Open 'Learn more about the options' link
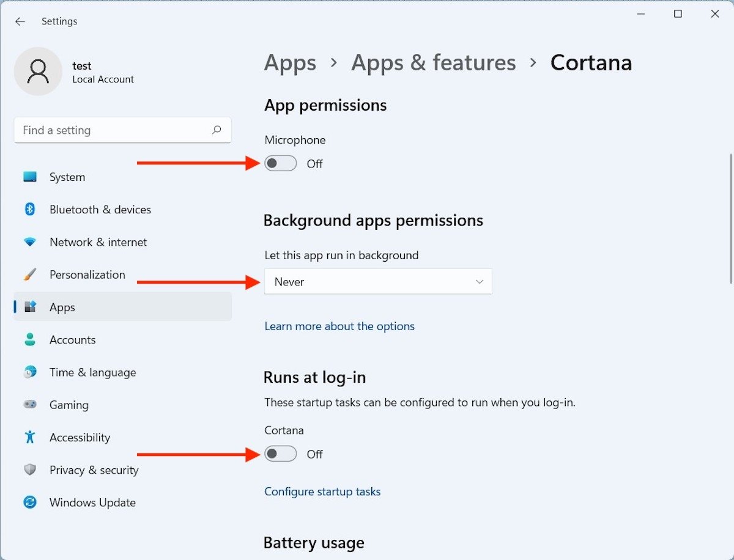 tap(339, 326)
